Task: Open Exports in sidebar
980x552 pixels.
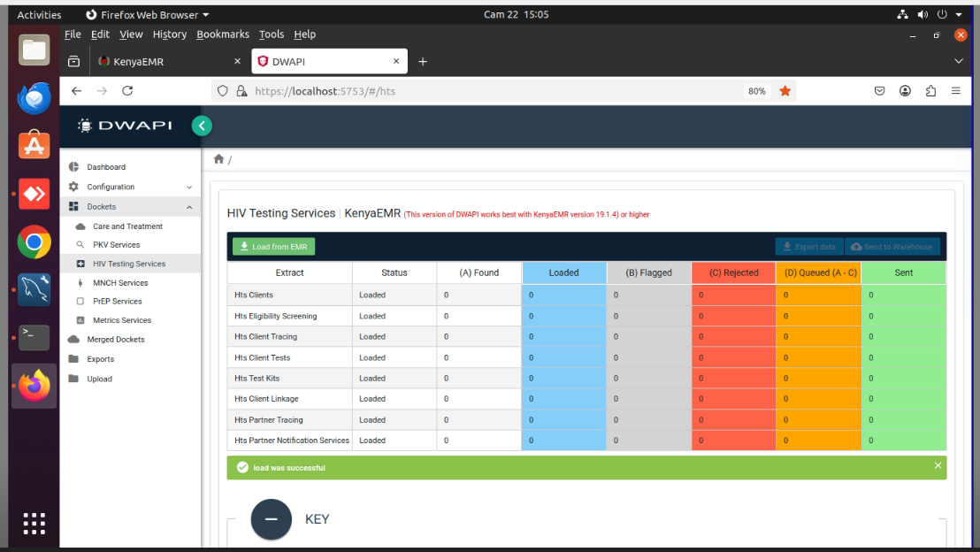Action: (x=101, y=359)
